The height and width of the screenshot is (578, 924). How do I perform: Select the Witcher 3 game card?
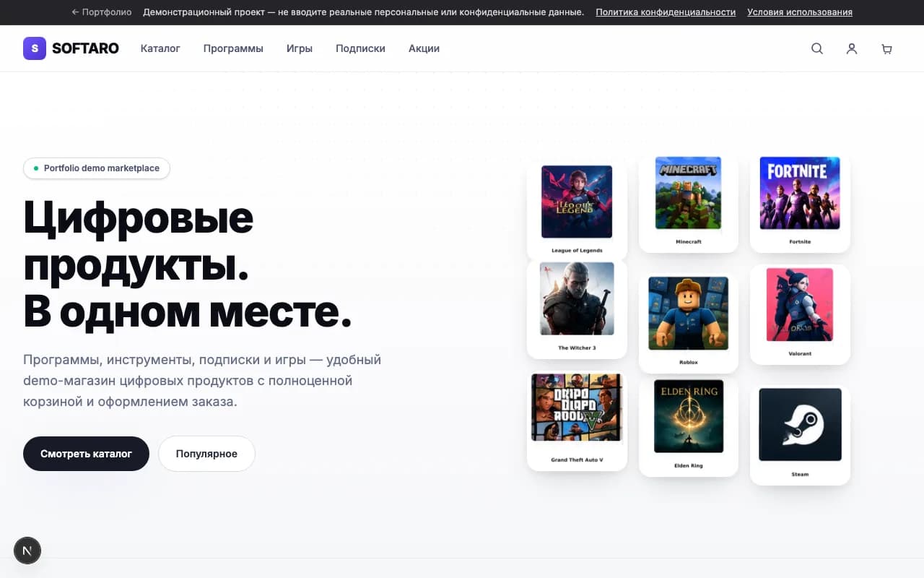point(577,309)
